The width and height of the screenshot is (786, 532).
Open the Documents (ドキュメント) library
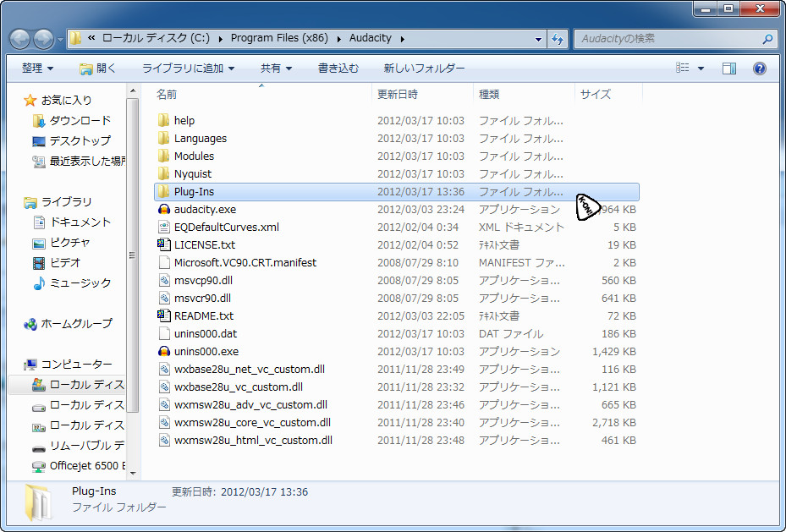click(71, 222)
